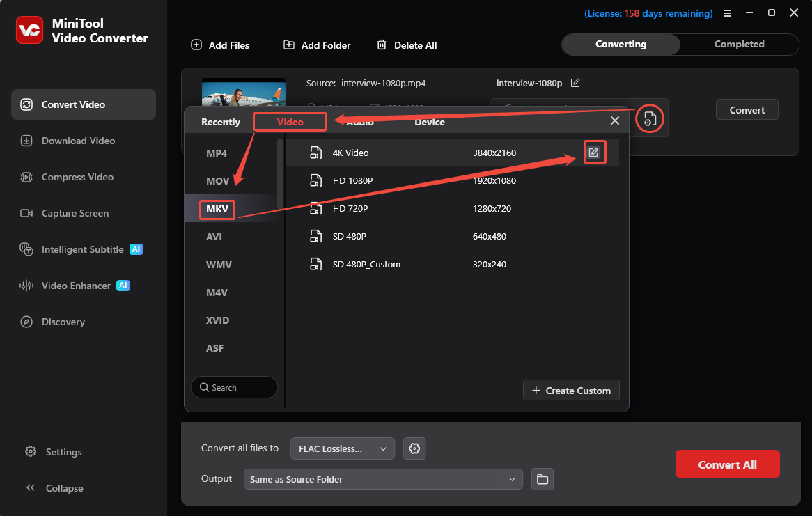The image size is (812, 516).
Task: Close the format selection popup
Action: (x=615, y=120)
